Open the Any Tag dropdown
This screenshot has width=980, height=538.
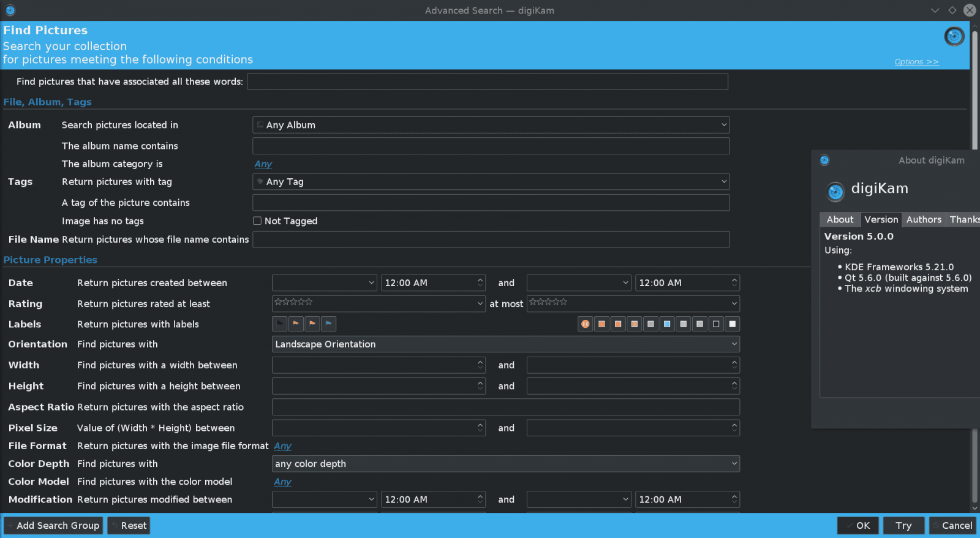[491, 181]
